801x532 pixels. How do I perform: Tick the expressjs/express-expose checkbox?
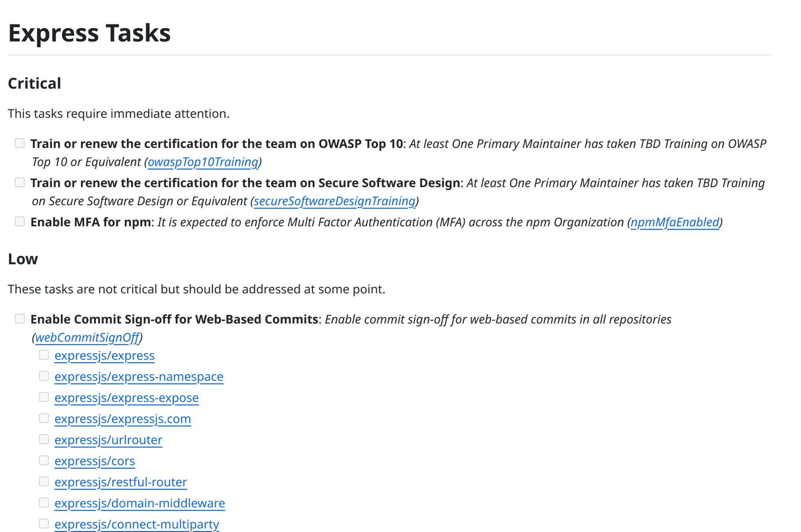44,397
